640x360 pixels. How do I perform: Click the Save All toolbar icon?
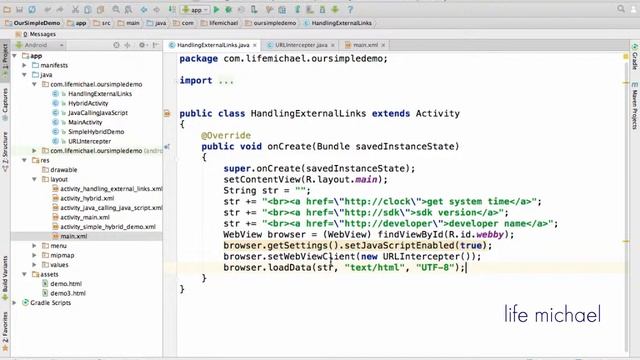[x=19, y=9]
